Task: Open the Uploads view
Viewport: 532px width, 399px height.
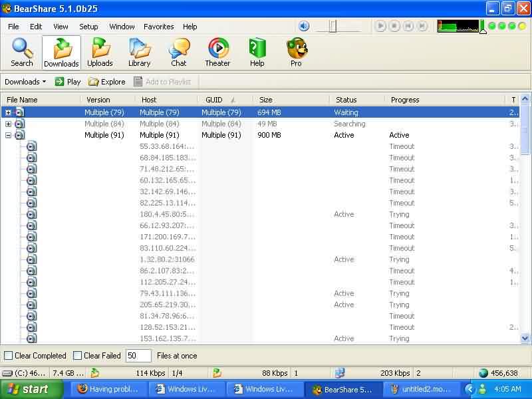Action: tap(100, 53)
